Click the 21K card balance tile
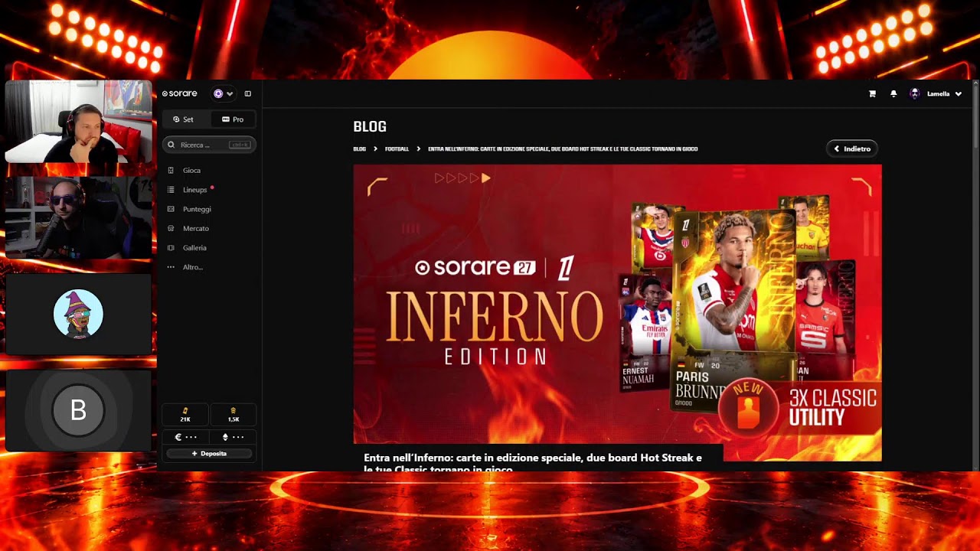 point(185,415)
